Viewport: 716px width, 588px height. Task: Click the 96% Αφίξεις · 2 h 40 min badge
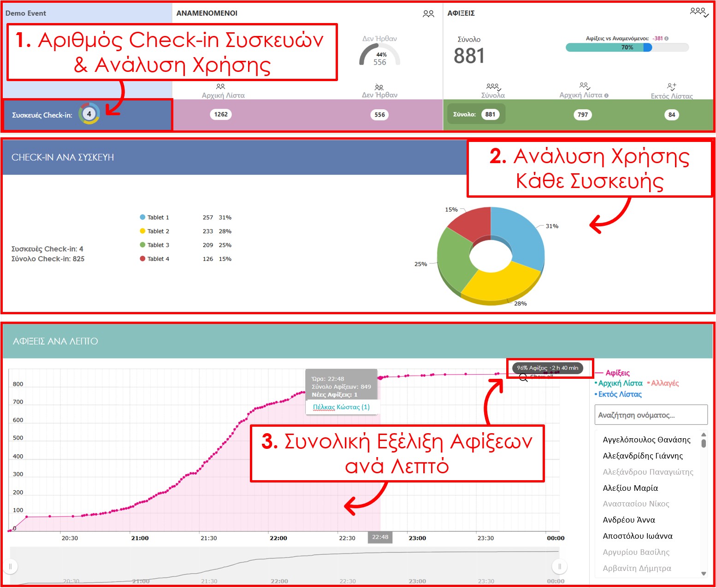tap(547, 368)
